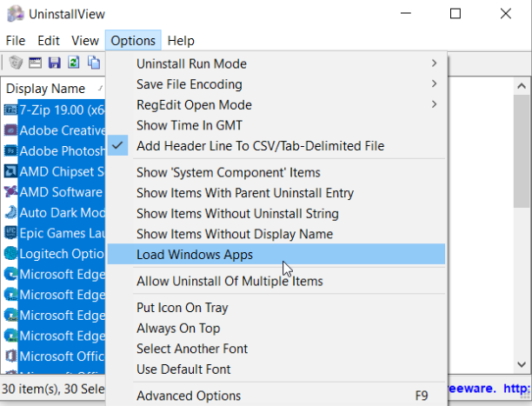Click the Logitech Options row icon

(10, 254)
